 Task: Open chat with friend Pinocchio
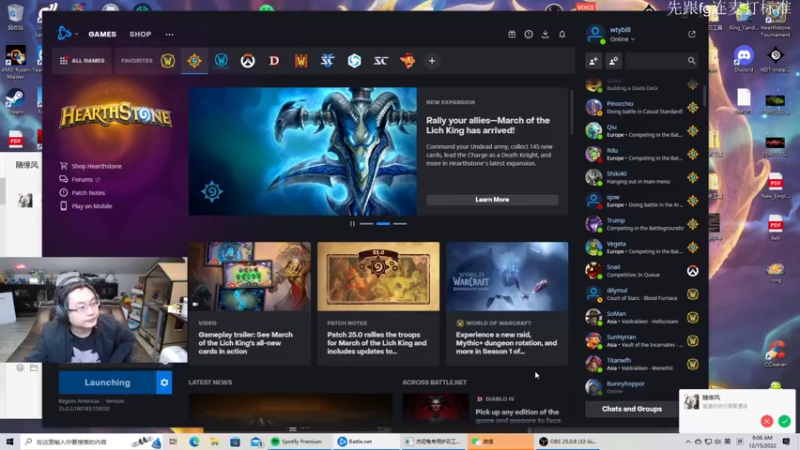pyautogui.click(x=642, y=107)
